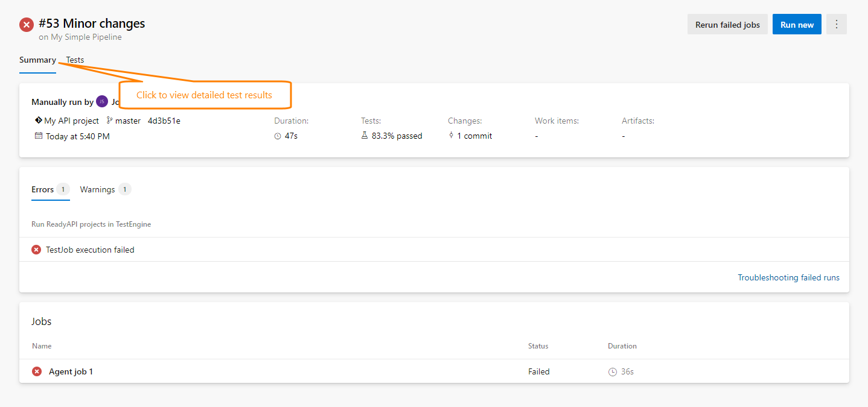Select the repository icon before My API project
This screenshot has width=868, height=407.
pyautogui.click(x=37, y=120)
